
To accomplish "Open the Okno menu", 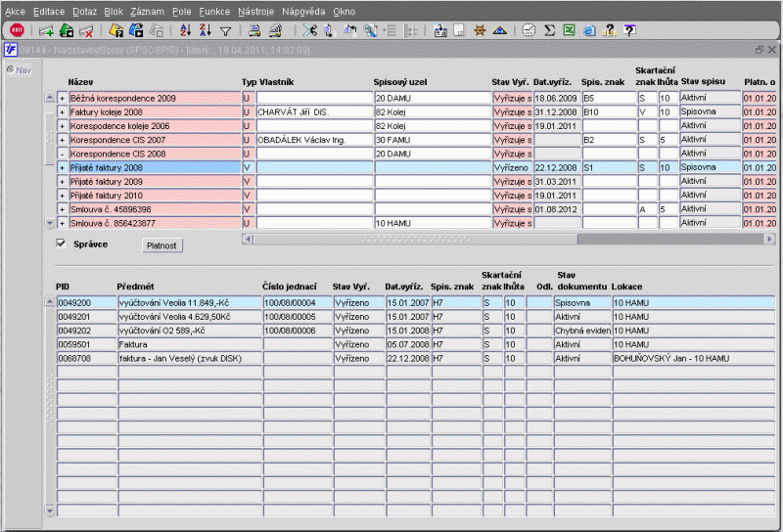I will [345, 12].
